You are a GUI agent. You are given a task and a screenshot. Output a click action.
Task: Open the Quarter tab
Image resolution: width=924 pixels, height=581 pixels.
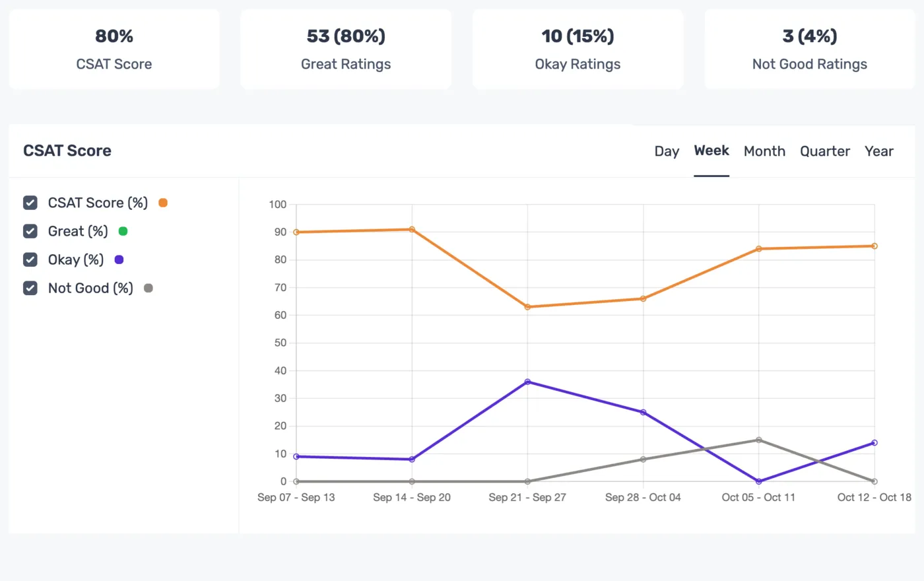[825, 151]
